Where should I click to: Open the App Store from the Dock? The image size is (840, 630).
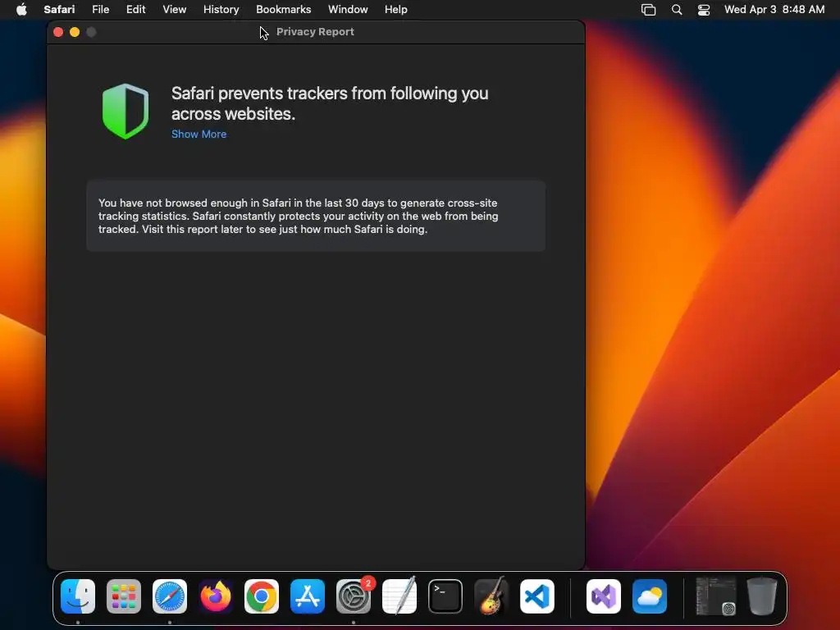coord(308,596)
